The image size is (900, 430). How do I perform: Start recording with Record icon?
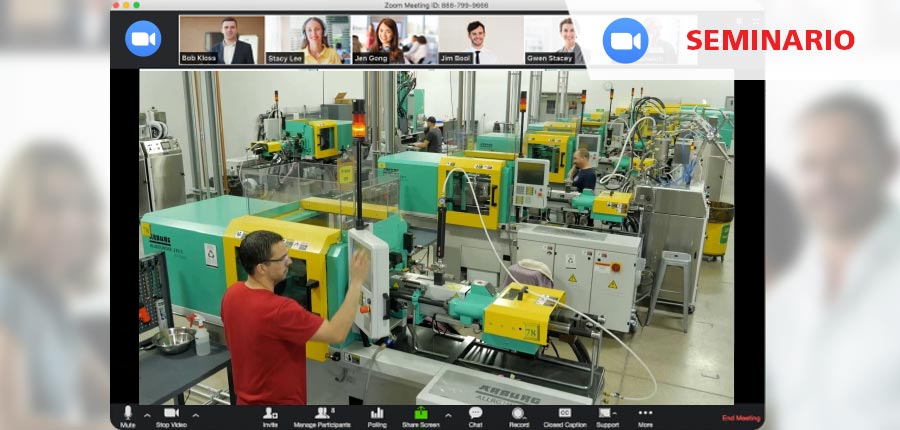[x=518, y=413]
